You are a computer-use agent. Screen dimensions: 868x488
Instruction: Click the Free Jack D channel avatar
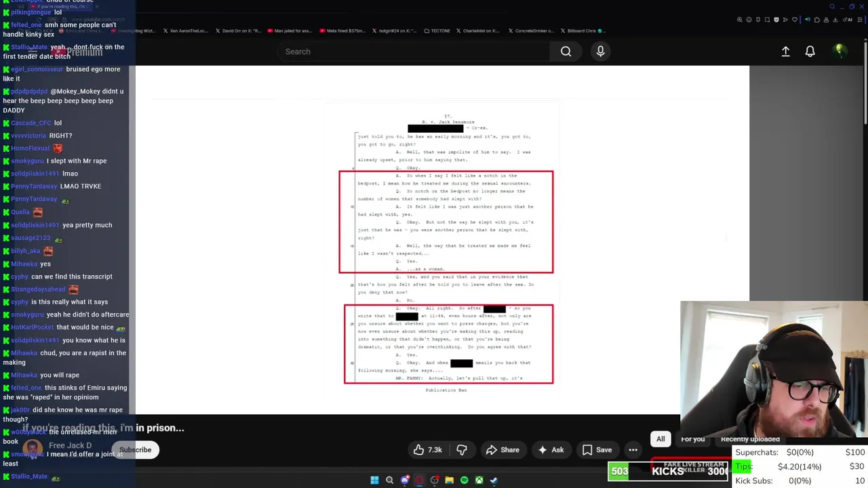[x=32, y=449]
